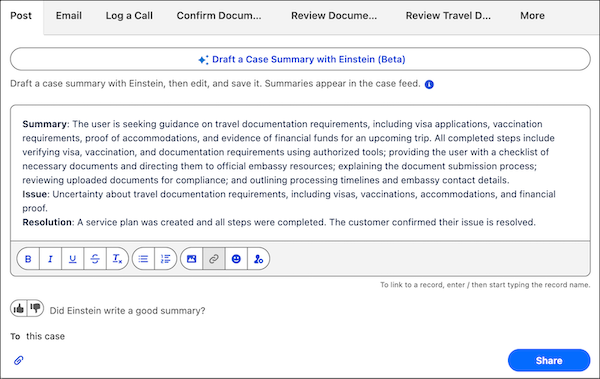Screen dimensions: 600x379
Task: Switch to the Post tab
Action: pyautogui.click(x=21, y=16)
